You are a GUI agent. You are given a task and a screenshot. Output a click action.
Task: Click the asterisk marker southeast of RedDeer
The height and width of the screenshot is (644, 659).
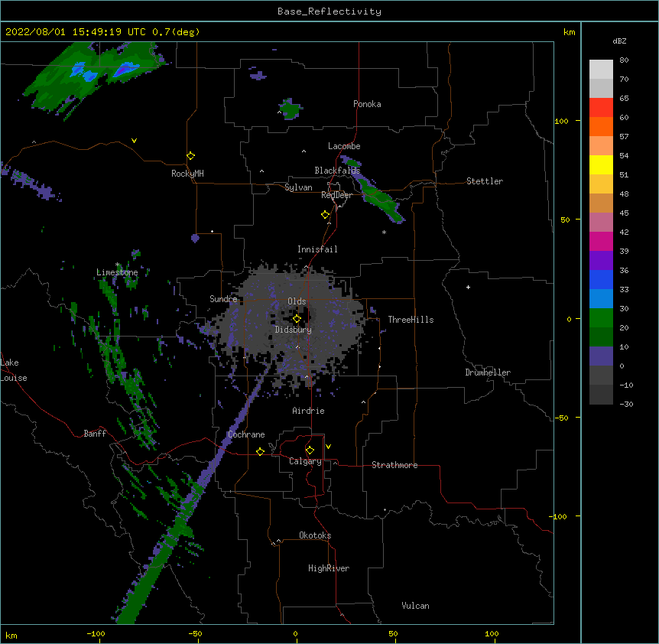tap(384, 232)
